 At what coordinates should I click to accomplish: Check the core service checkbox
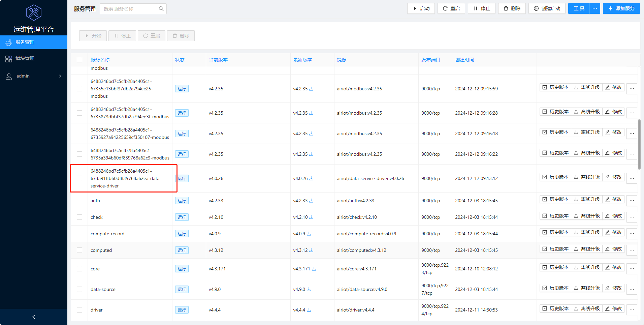pos(79,269)
